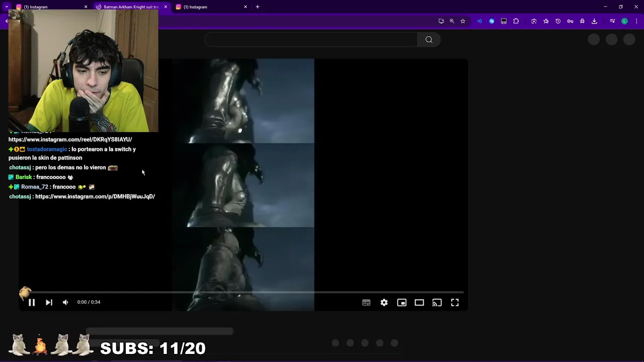Enable the miniplayer mode

point(401,302)
